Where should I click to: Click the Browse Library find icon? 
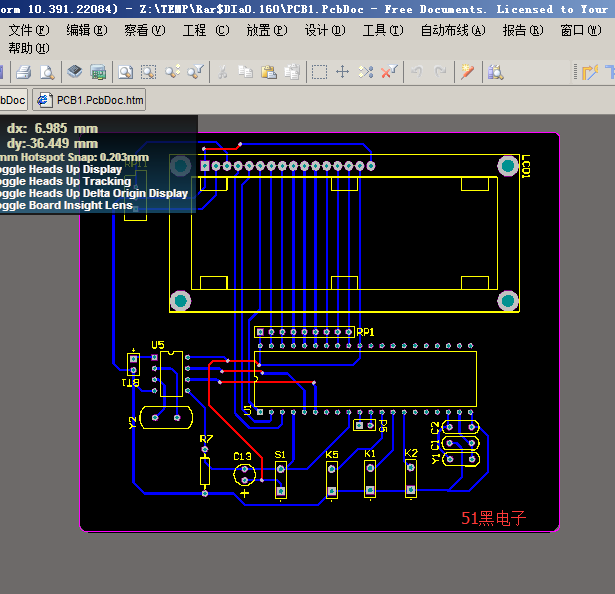point(495,72)
